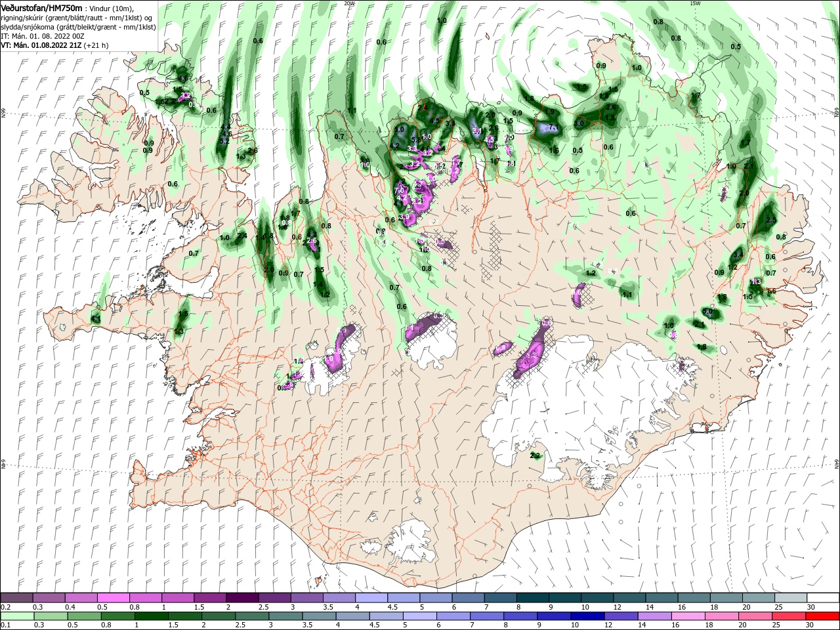The width and height of the screenshot is (840, 630).
Task: Choose the lower-legend green swatch labeled 0.5
Action: coord(84,616)
